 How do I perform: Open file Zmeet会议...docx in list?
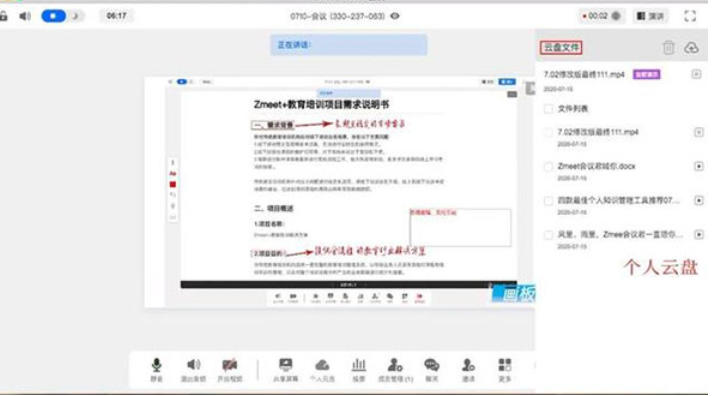(x=597, y=166)
